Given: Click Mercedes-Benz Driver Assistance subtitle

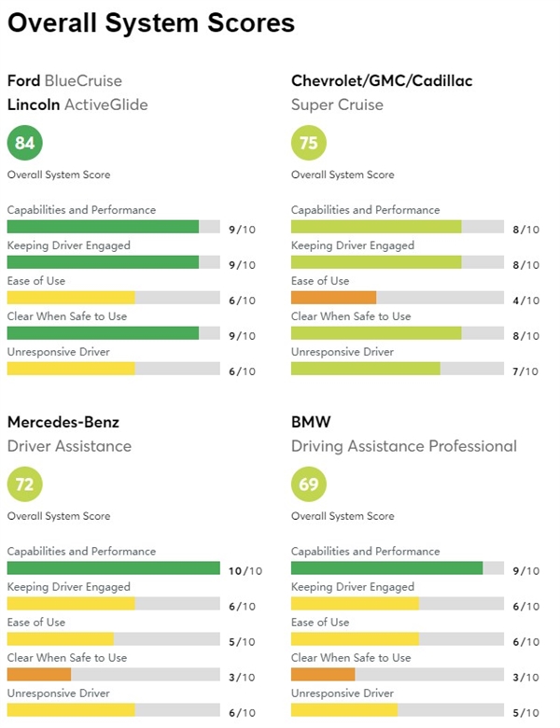Looking at the screenshot, I should [69, 446].
